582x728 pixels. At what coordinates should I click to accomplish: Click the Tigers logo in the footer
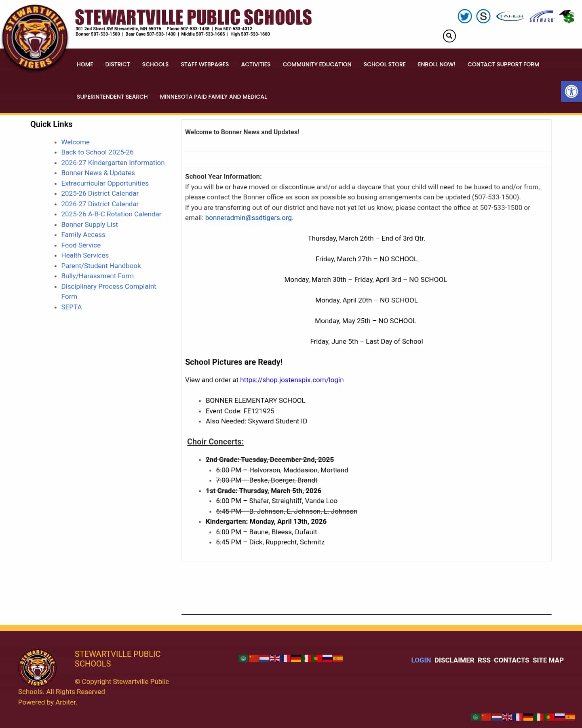click(x=37, y=668)
